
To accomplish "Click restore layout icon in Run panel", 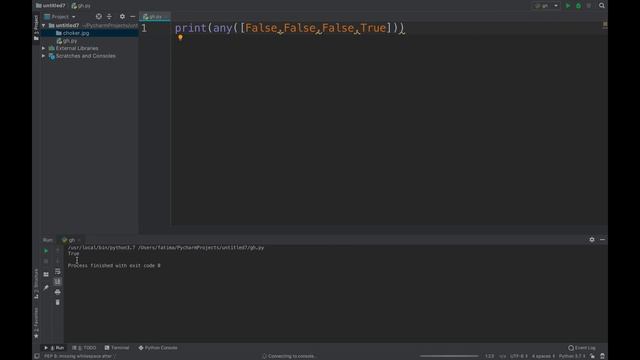I will tap(46, 274).
